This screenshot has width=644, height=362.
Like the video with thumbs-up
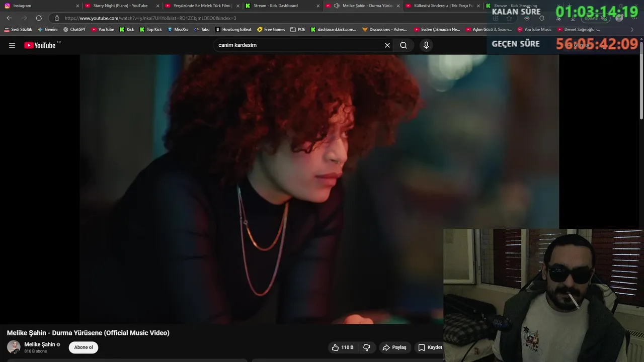click(342, 347)
